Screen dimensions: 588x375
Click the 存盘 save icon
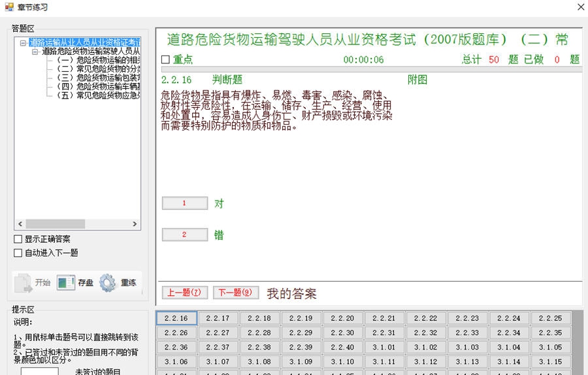65,283
